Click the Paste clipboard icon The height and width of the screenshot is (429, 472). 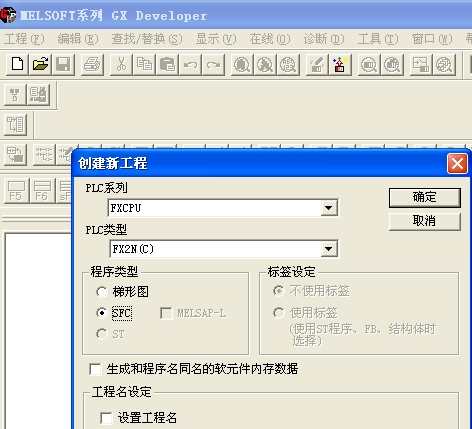[167, 64]
